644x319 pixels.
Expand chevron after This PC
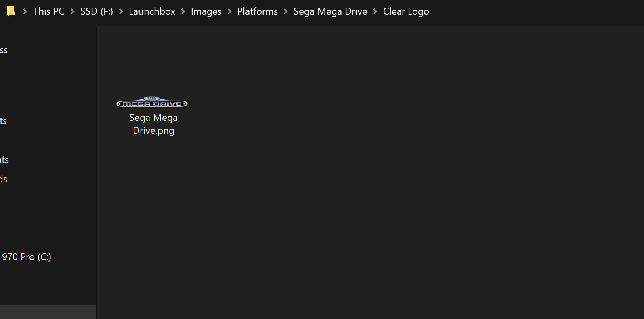point(73,11)
